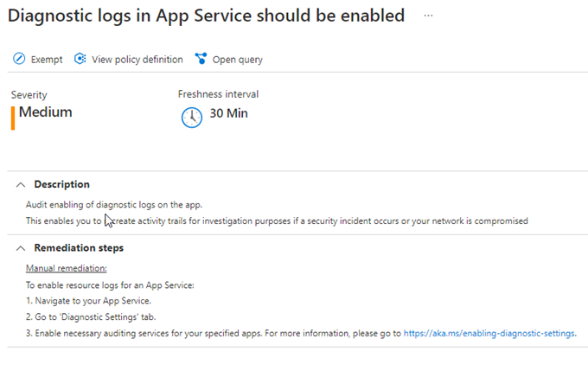Select the View policy definition text label

137,60
